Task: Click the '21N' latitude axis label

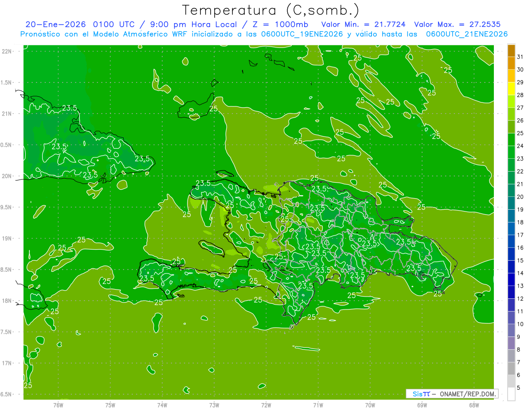Action: pos(7,114)
